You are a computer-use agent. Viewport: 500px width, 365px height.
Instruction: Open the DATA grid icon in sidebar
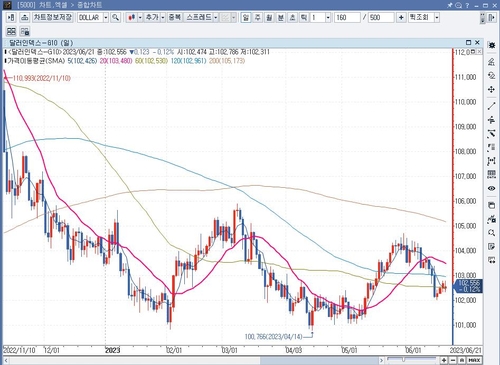[x=491, y=174]
